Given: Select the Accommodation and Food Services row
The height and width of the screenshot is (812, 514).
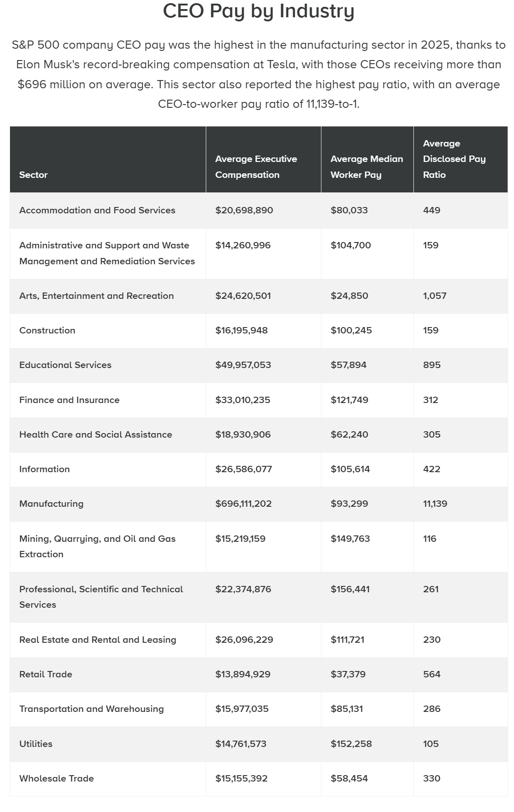Looking at the screenshot, I should pyautogui.click(x=259, y=211).
